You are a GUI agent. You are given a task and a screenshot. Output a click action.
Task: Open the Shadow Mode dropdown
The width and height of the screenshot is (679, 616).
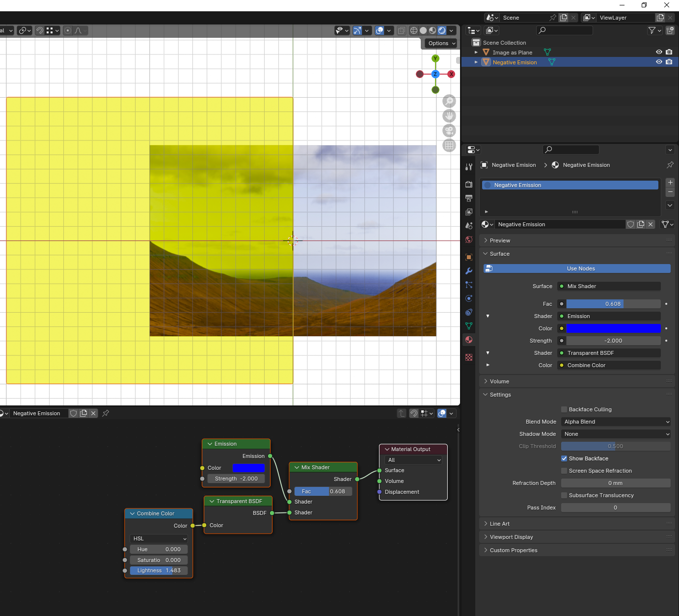(616, 434)
